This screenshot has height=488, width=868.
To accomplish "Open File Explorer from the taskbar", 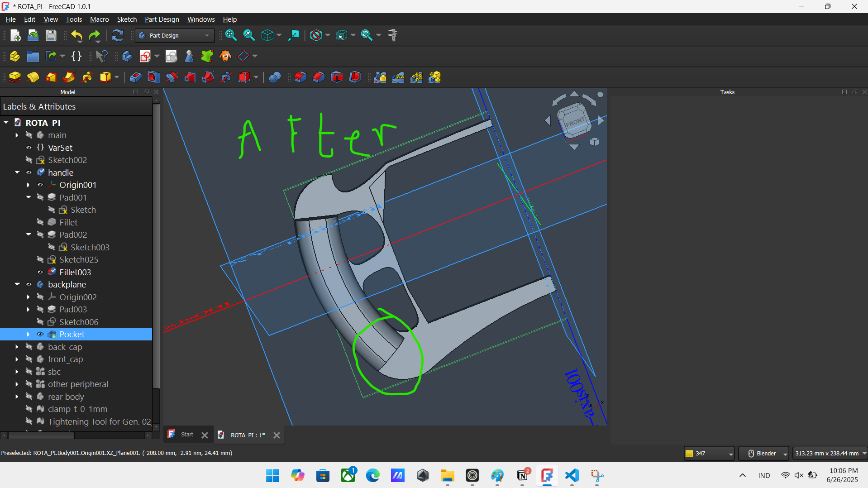I will click(447, 475).
